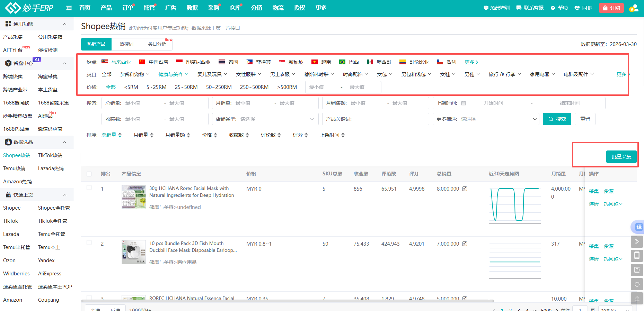Open the 更多筛选 dropdown
This screenshot has width=644, height=311.
click(486, 119)
